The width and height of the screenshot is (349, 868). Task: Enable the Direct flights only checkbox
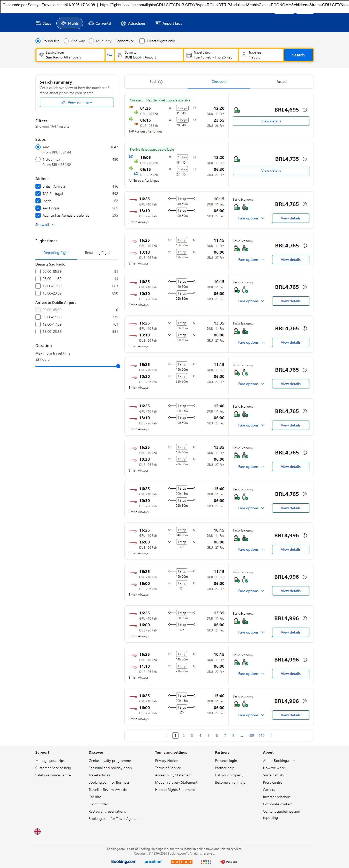(x=142, y=41)
